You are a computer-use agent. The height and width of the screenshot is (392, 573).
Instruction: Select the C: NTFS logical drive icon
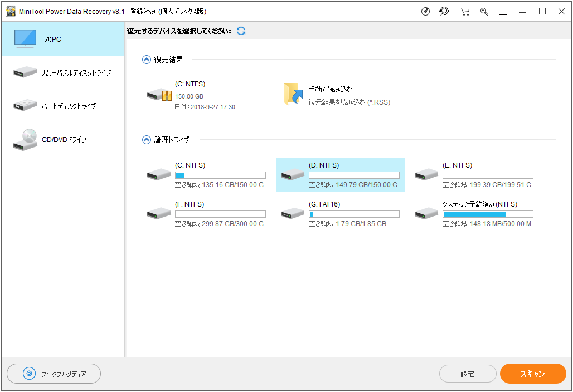(159, 174)
